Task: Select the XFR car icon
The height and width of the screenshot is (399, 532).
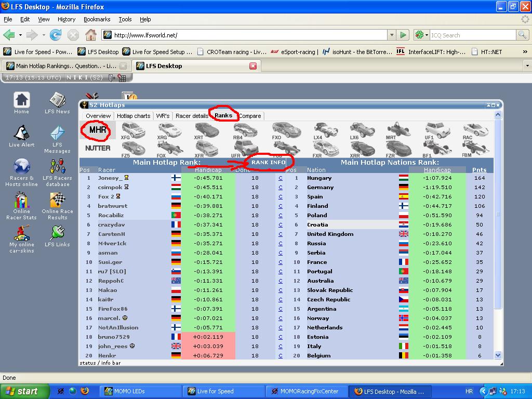Action: 206,149
